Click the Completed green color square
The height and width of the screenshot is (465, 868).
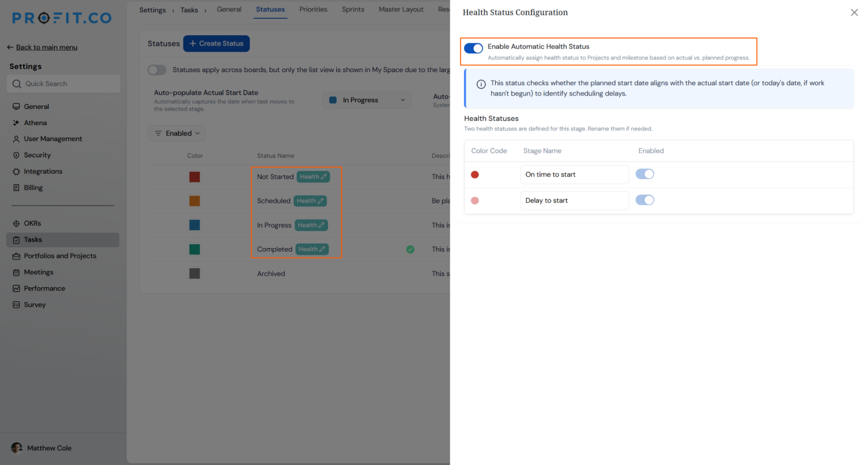coord(195,249)
